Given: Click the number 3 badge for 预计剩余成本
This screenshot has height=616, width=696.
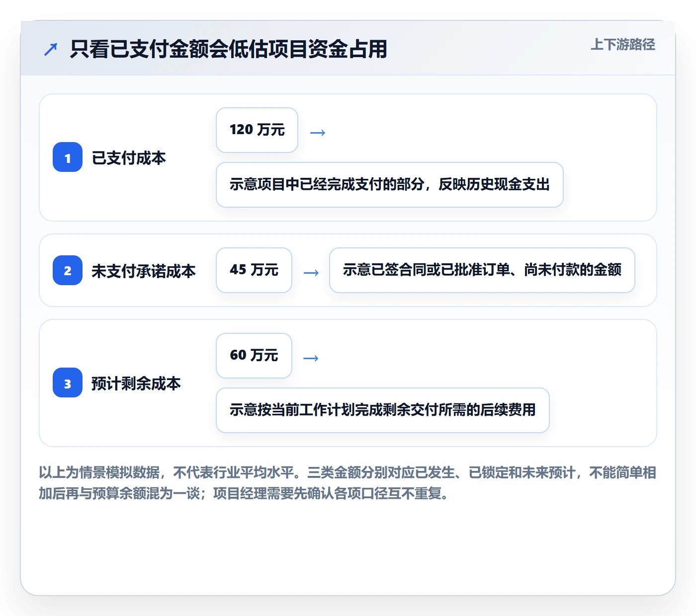Looking at the screenshot, I should 68,383.
